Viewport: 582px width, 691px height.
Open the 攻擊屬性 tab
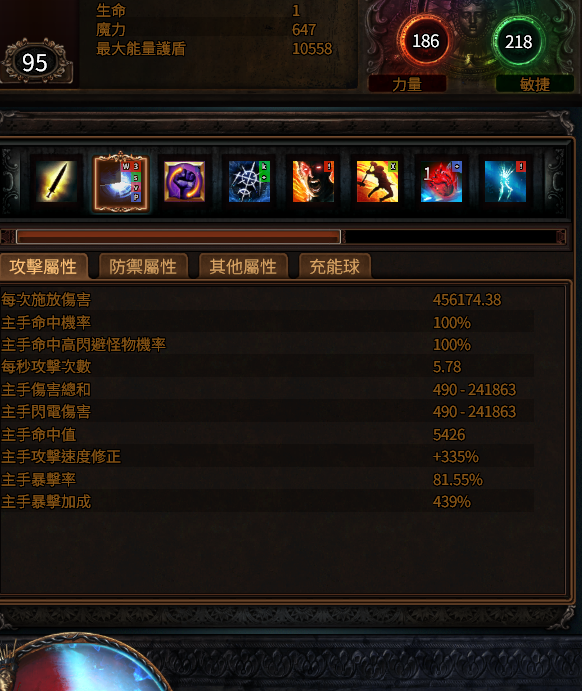[43, 267]
